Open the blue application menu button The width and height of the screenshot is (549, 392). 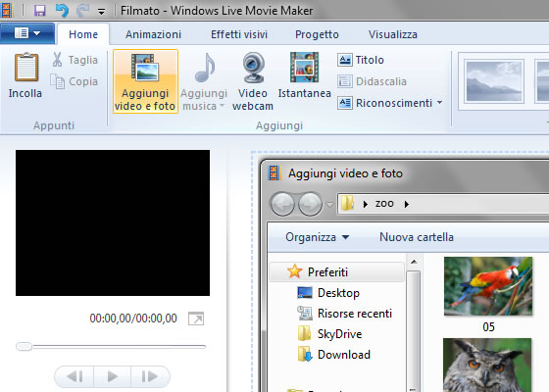(27, 33)
